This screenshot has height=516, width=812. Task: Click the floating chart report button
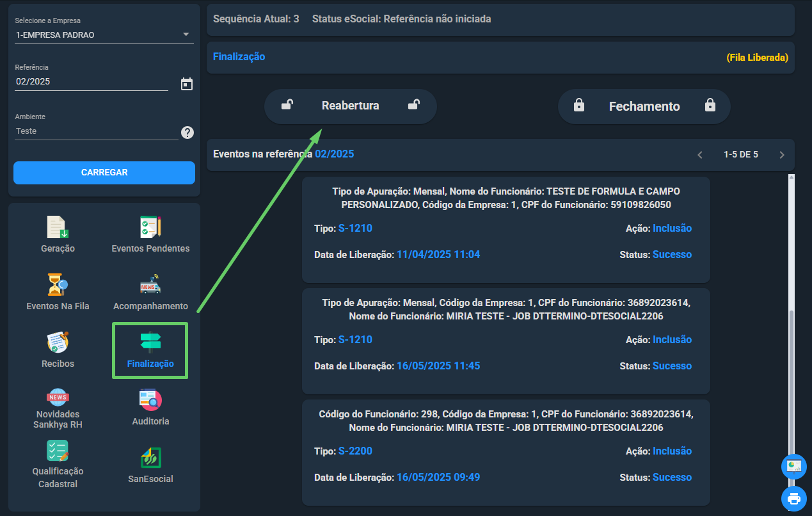click(x=794, y=466)
